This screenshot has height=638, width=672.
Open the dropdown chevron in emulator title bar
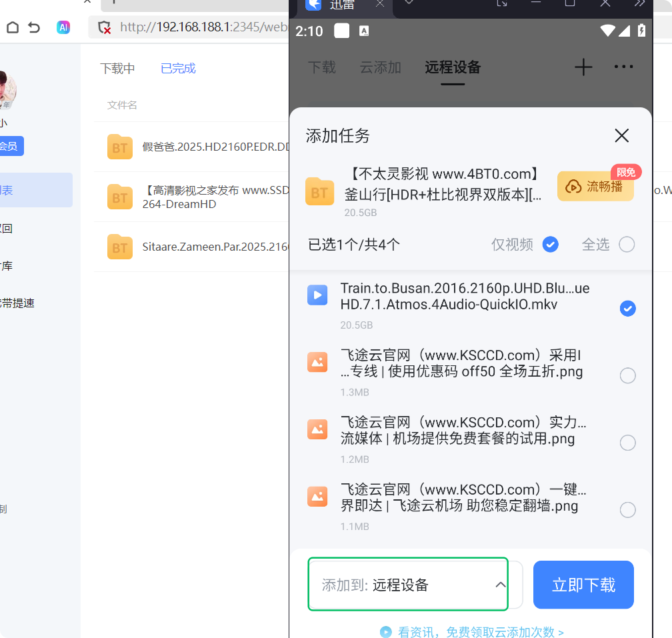[x=409, y=3]
